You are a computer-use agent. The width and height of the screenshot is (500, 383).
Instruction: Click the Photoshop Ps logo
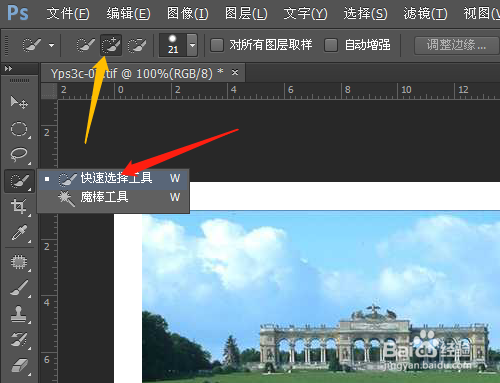(18, 13)
